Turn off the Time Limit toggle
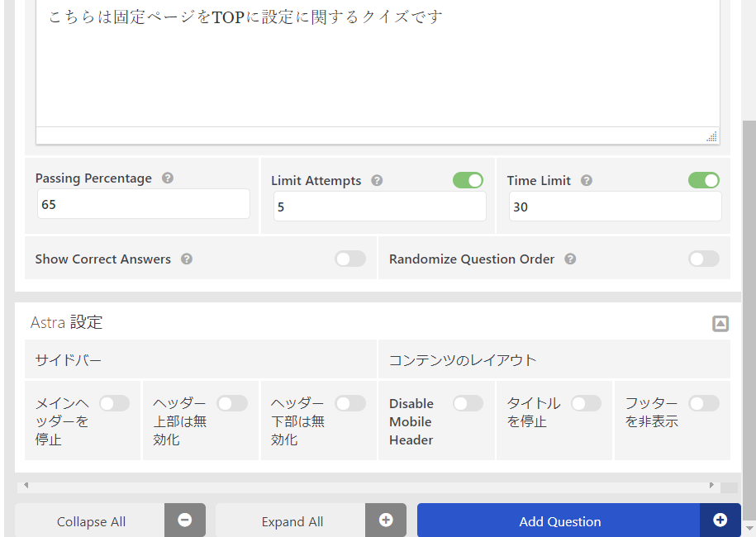756x537 pixels. [x=703, y=180]
